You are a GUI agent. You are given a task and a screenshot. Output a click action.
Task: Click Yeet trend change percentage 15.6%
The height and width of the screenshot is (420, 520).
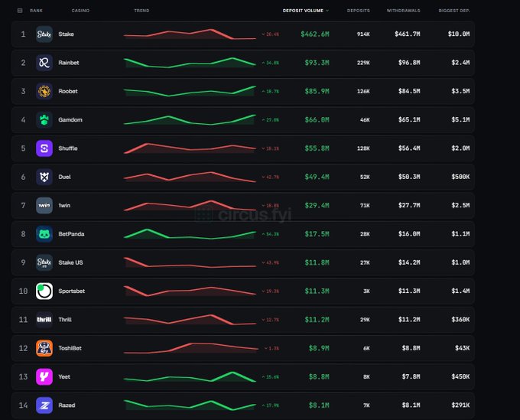pyautogui.click(x=270, y=376)
